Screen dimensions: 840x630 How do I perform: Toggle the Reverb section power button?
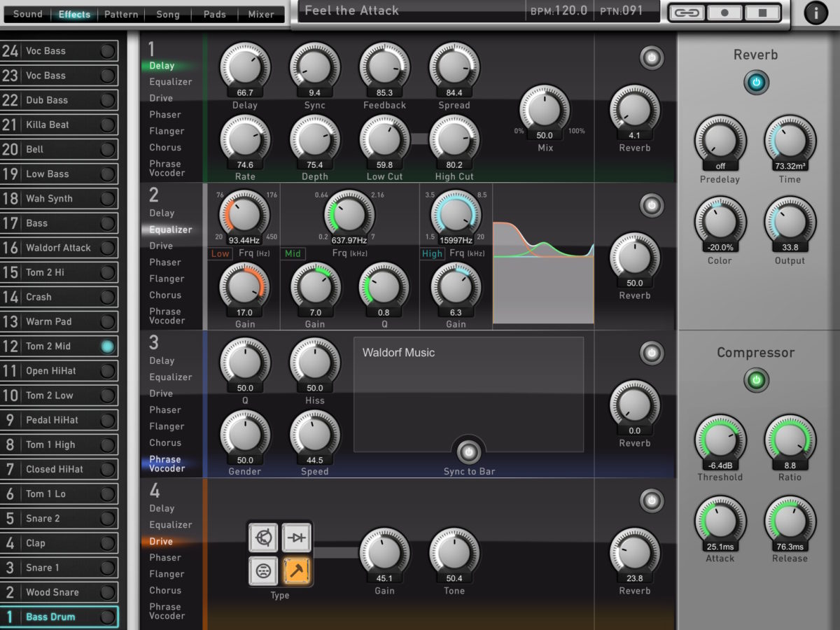pyautogui.click(x=756, y=83)
